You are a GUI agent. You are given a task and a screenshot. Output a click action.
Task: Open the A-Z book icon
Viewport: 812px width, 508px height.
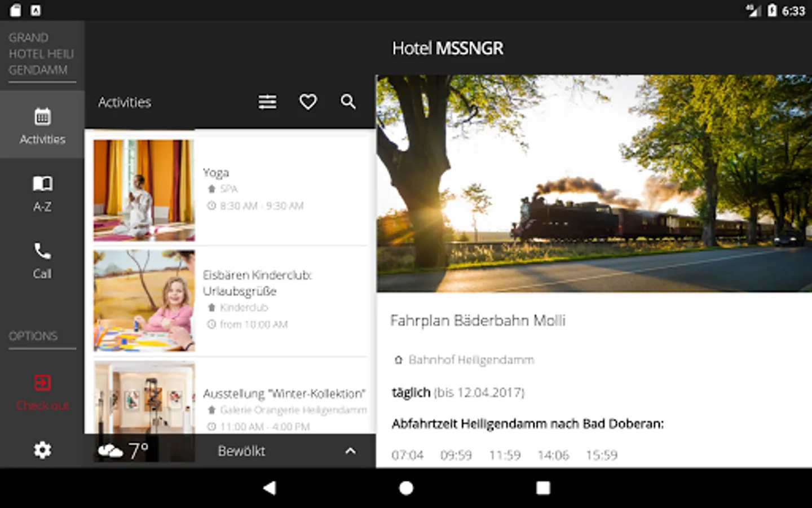(x=42, y=183)
